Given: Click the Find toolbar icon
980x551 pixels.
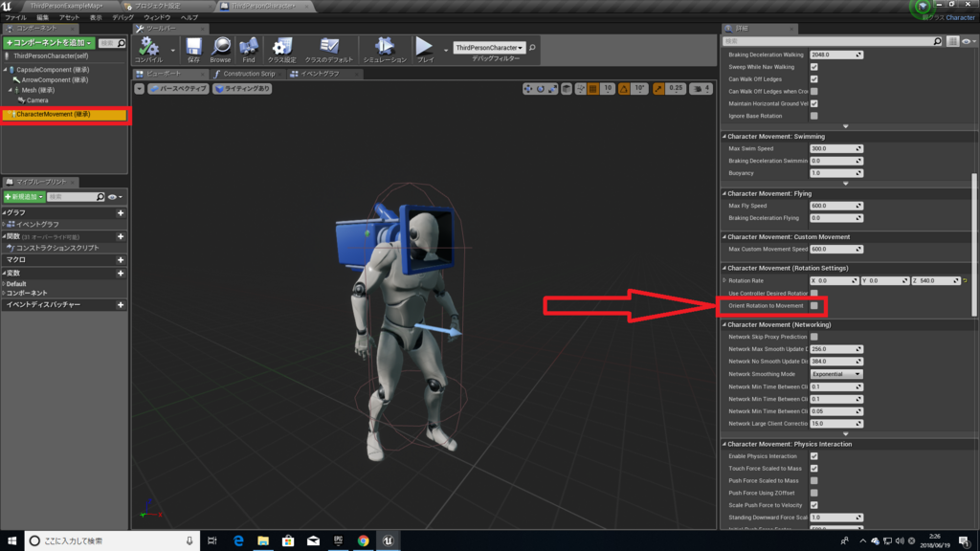Looking at the screenshot, I should 249,46.
